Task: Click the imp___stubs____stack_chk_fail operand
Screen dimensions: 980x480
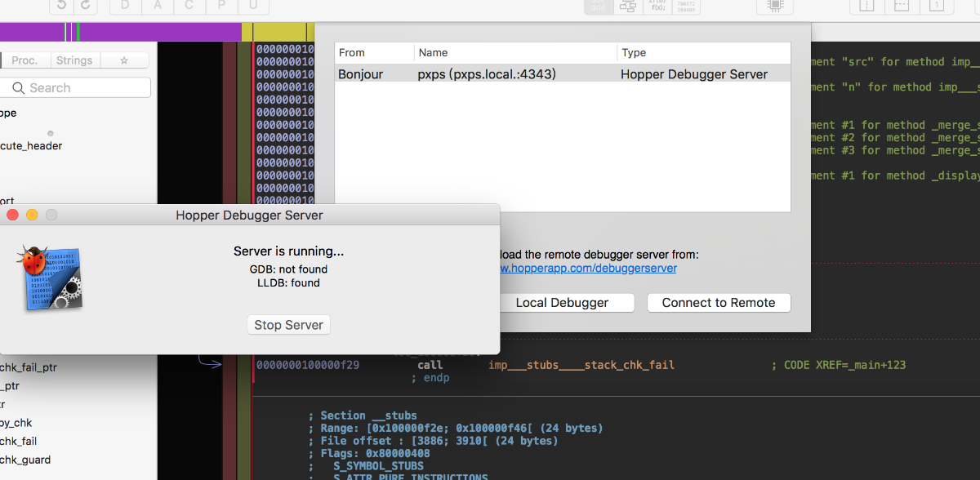Action: click(581, 365)
